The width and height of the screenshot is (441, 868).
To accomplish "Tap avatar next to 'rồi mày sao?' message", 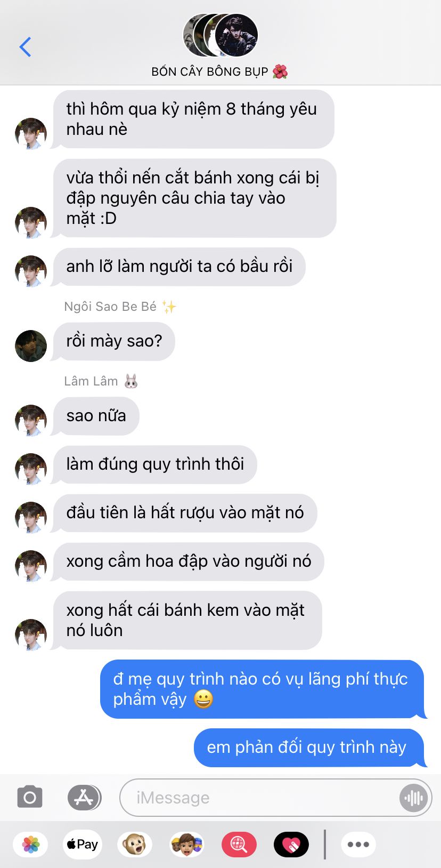I will click(31, 346).
